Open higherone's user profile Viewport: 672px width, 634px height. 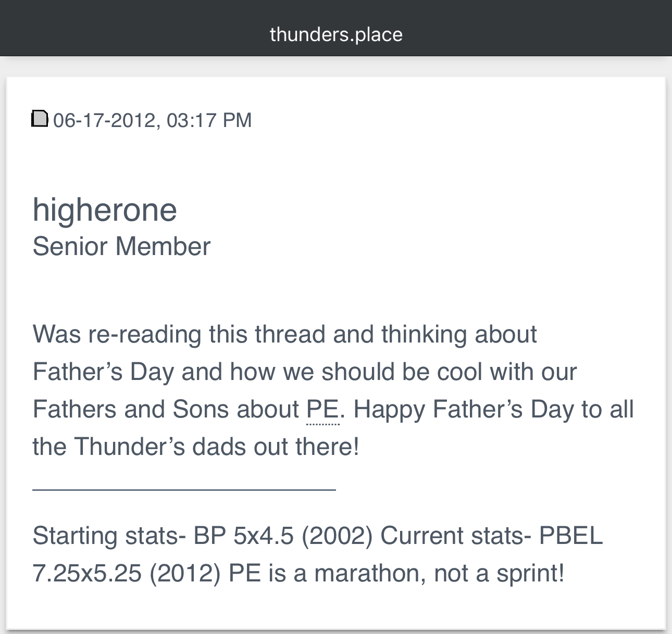click(x=105, y=209)
